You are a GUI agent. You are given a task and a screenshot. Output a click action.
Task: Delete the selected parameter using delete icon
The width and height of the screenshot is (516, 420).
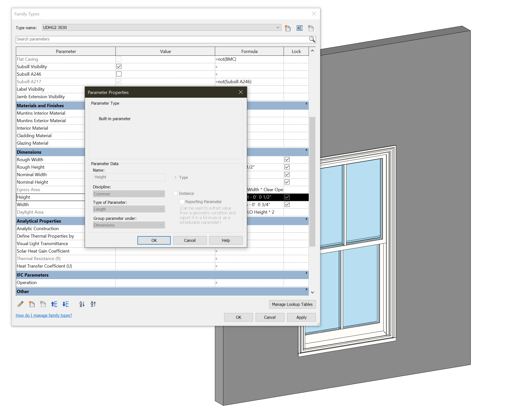[x=43, y=304]
